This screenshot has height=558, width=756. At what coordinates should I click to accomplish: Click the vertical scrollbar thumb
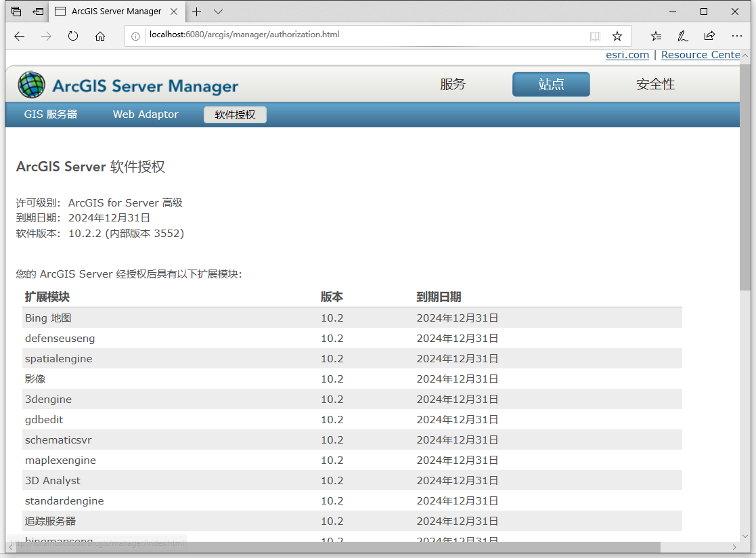pos(745,176)
